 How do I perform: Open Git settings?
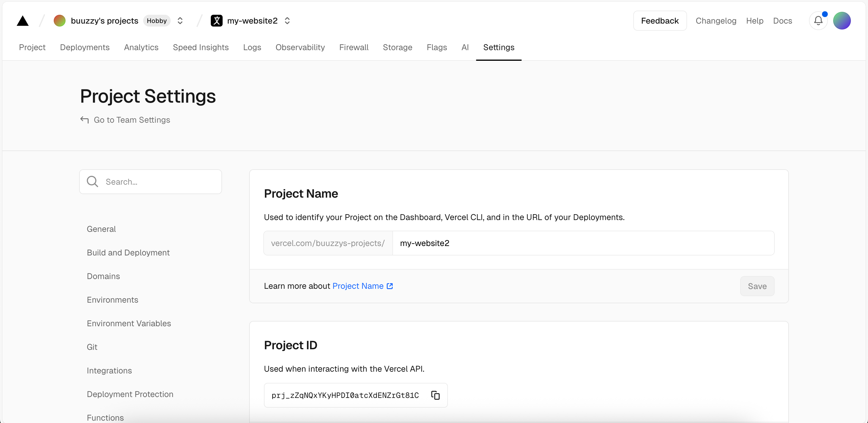(x=92, y=347)
